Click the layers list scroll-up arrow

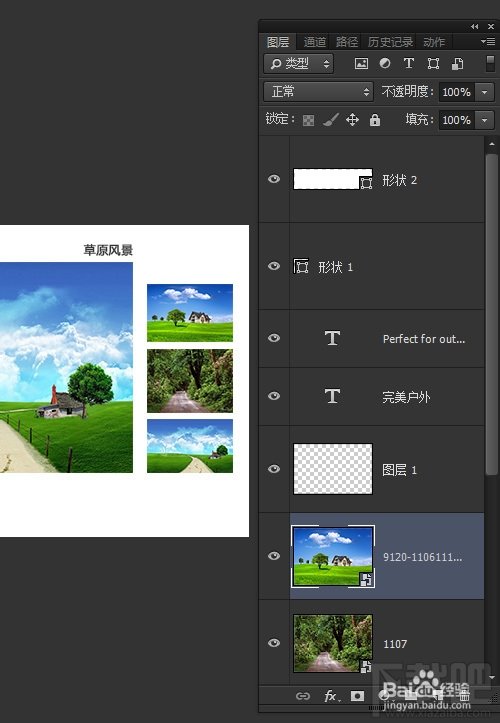tap(492, 144)
